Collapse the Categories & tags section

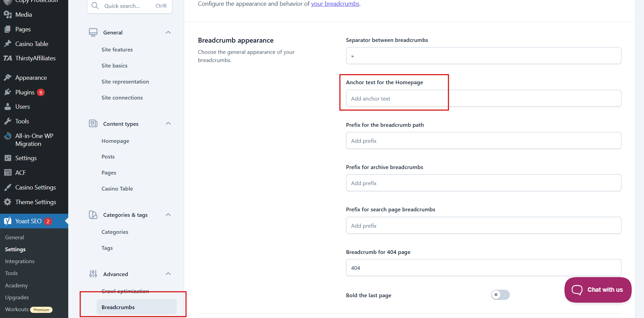pos(168,215)
